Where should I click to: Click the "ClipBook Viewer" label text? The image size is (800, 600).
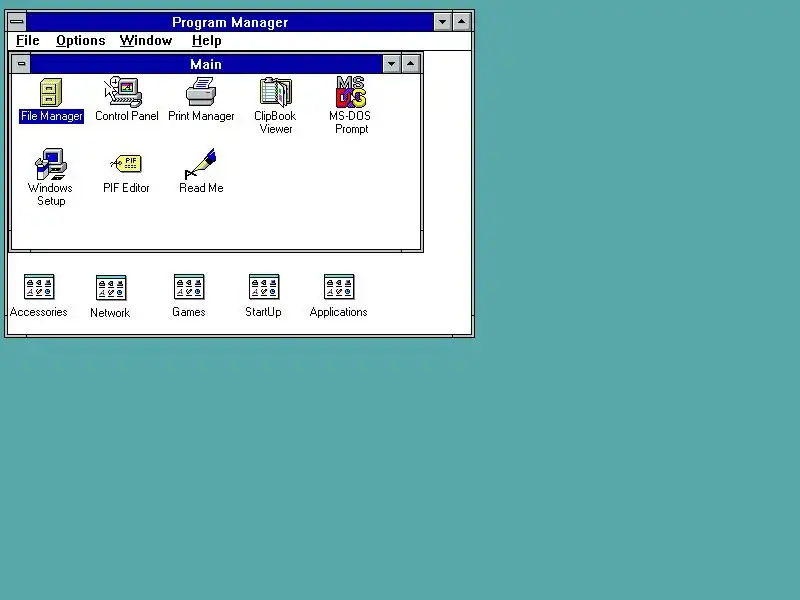pos(276,122)
